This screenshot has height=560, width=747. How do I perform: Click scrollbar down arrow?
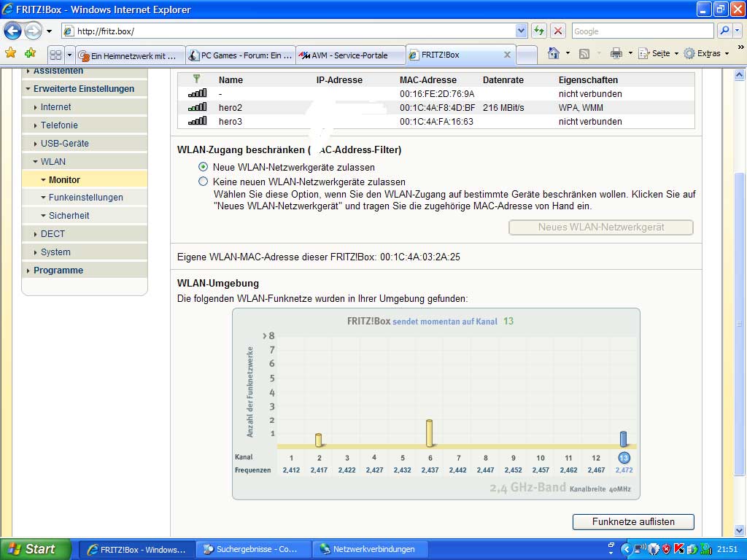[740, 530]
